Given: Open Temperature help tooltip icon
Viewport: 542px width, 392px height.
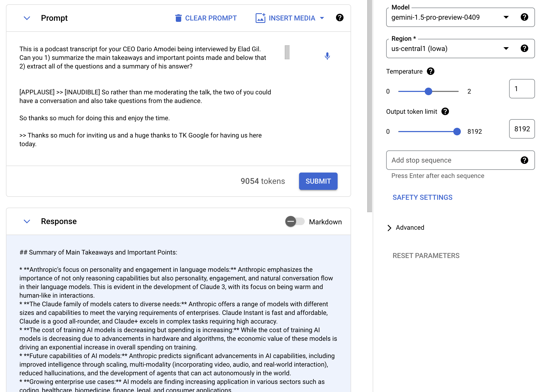Looking at the screenshot, I should (431, 71).
